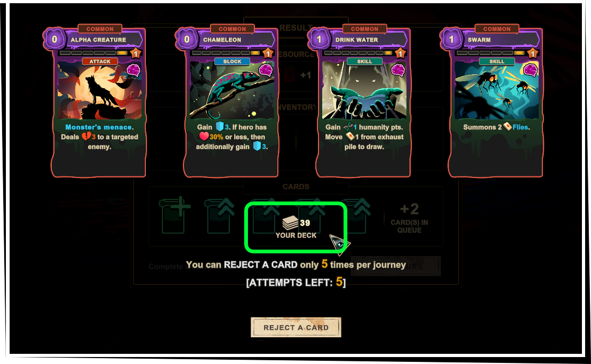This screenshot has height=364, width=591.
Task: Click the deck stack icon beside 39
Action: [290, 222]
